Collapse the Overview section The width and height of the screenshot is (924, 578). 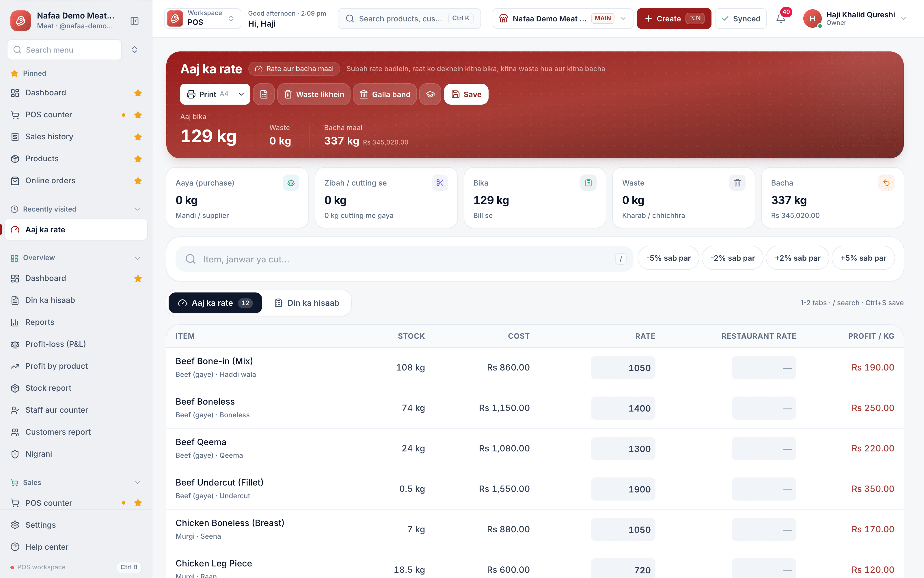(137, 258)
